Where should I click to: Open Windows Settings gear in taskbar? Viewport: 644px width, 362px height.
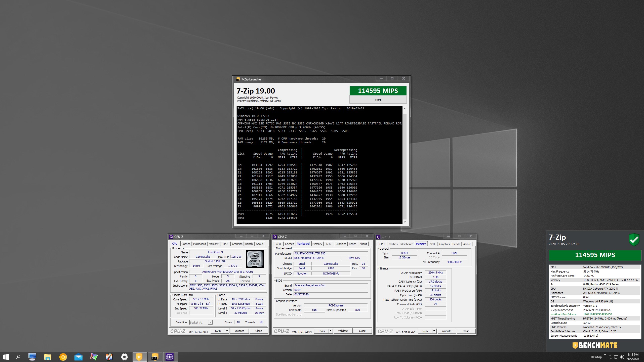coord(124,357)
